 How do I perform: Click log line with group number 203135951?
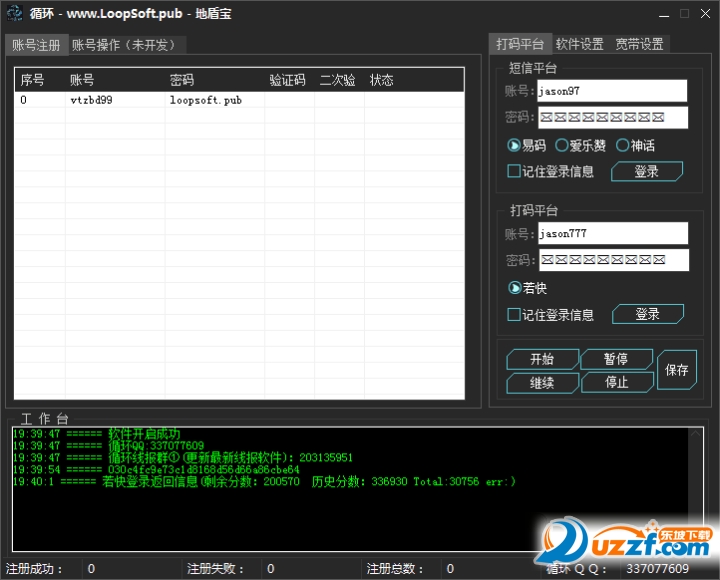click(183, 458)
